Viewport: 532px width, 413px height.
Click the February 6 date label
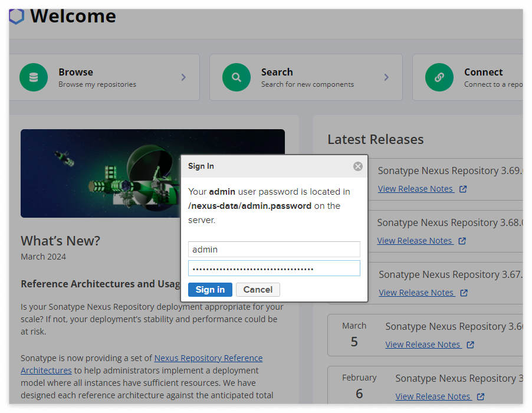359,386
